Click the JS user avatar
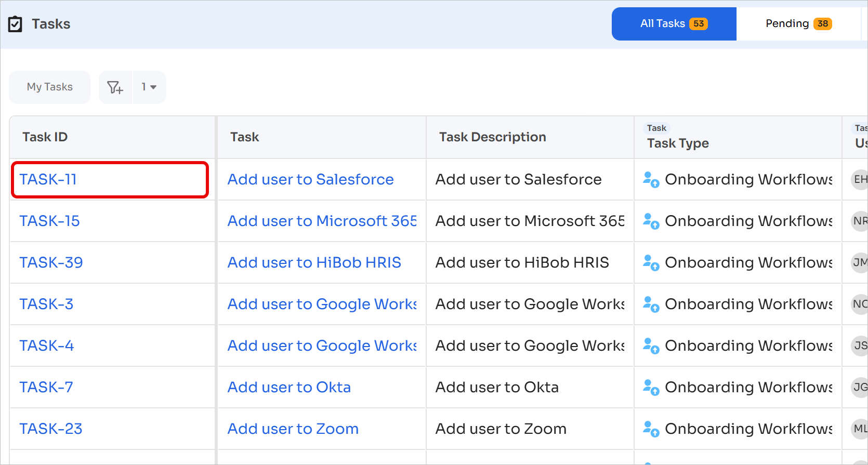 pyautogui.click(x=860, y=346)
